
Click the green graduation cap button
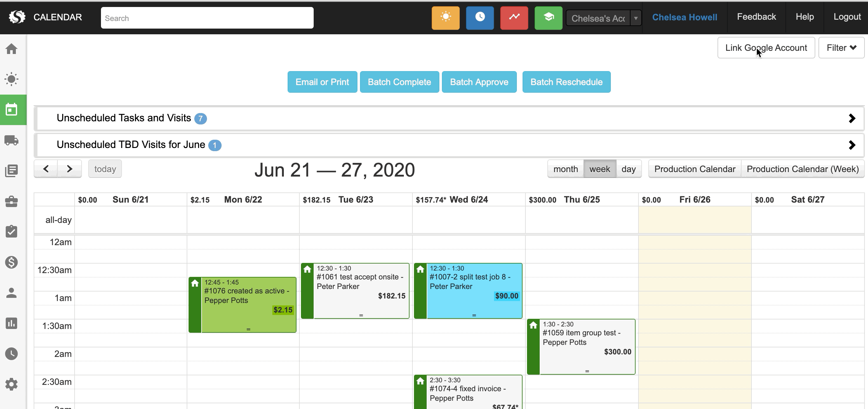[x=548, y=17]
